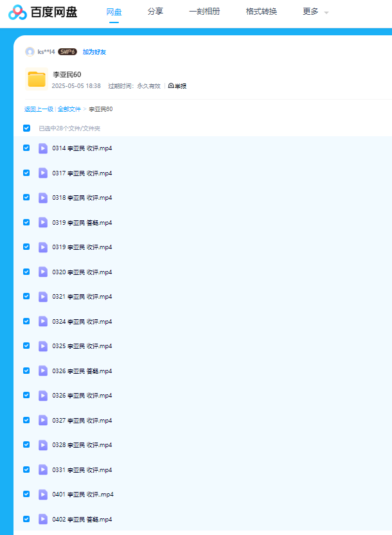Open the 格式转换 tab

[262, 12]
